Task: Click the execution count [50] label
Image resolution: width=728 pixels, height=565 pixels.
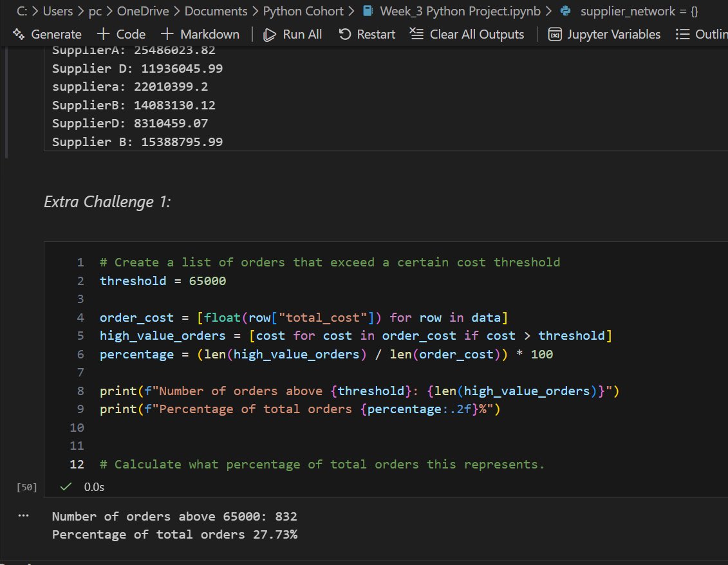Action: (x=26, y=487)
